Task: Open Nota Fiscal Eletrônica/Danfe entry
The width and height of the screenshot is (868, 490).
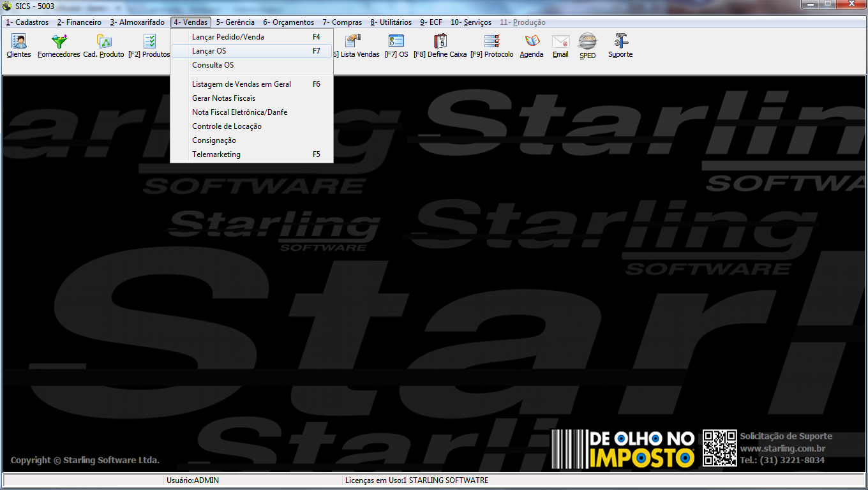Action: point(251,112)
